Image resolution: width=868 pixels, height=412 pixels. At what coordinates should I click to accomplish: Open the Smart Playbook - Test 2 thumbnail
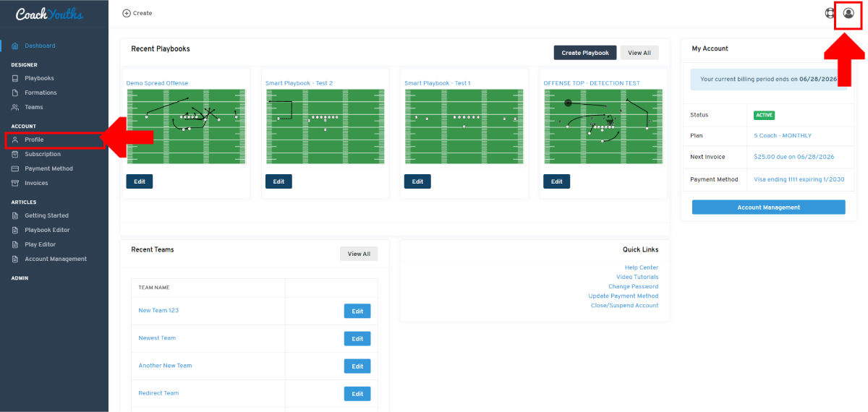[x=325, y=126]
